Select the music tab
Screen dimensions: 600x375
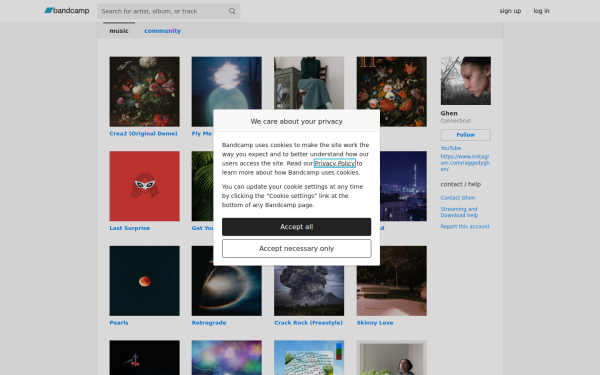119,31
